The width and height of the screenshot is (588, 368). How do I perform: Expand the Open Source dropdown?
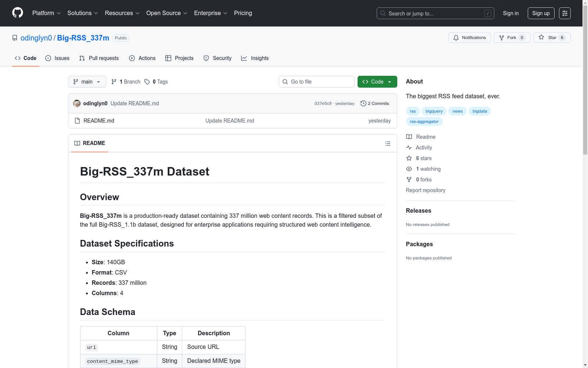click(x=167, y=13)
